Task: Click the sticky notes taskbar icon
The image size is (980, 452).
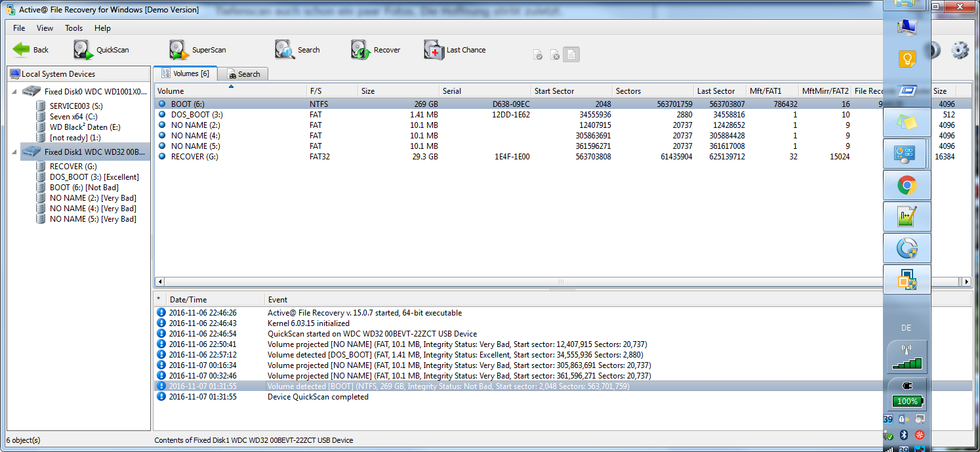Action: pos(907,122)
